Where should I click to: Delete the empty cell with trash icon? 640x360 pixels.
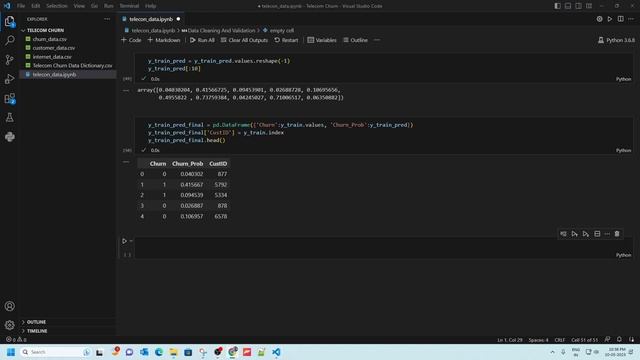point(617,234)
